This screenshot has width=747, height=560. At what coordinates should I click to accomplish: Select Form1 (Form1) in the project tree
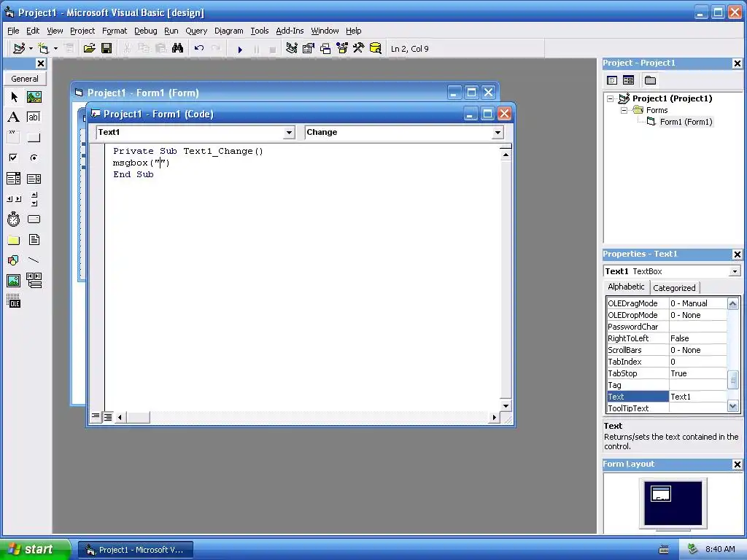pos(686,122)
